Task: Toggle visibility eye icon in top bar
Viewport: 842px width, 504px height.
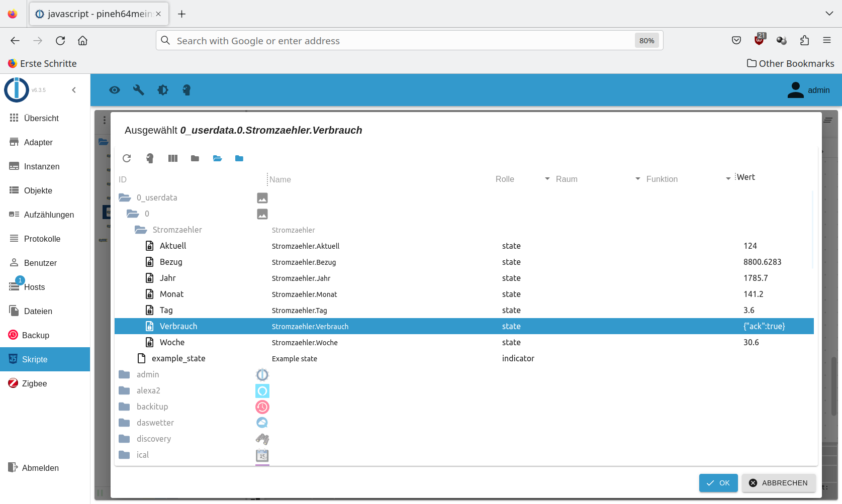Action: pos(115,90)
